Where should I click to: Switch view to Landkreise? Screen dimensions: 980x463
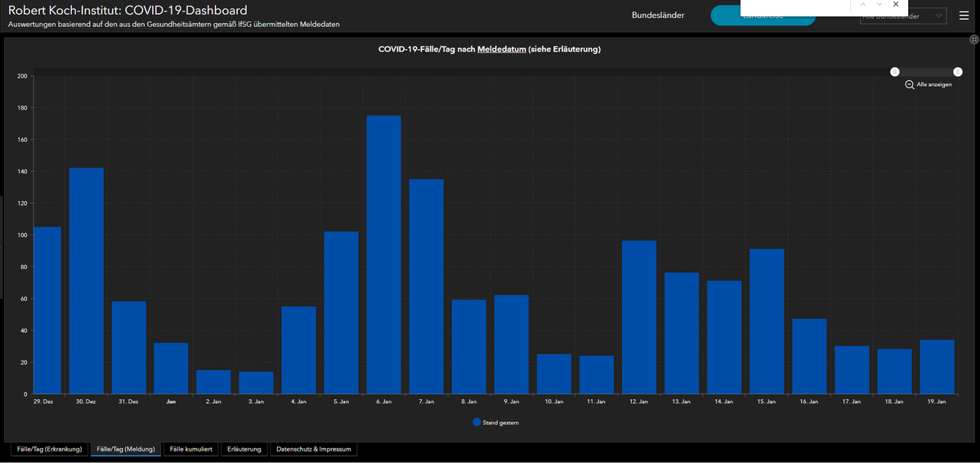763,20
